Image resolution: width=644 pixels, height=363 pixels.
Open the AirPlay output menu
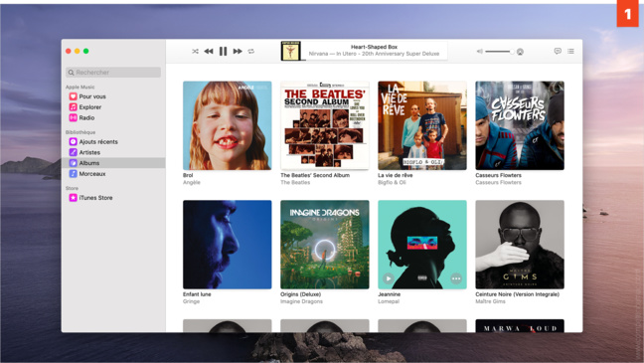[x=520, y=52]
